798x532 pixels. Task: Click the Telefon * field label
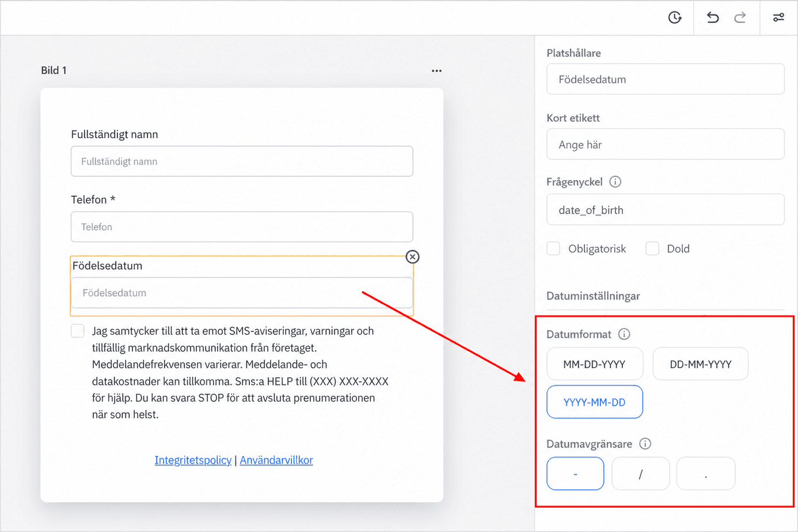[x=93, y=200]
